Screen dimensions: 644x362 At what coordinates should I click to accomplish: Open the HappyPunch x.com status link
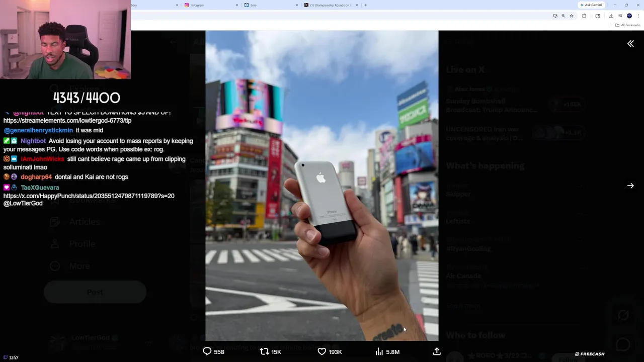point(89,196)
